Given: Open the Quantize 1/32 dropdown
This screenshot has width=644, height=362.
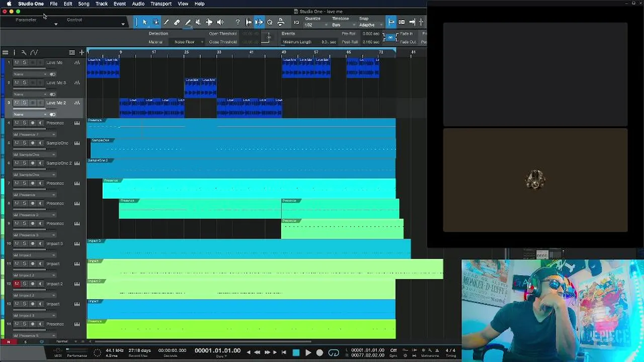Looking at the screenshot, I should tap(315, 25).
